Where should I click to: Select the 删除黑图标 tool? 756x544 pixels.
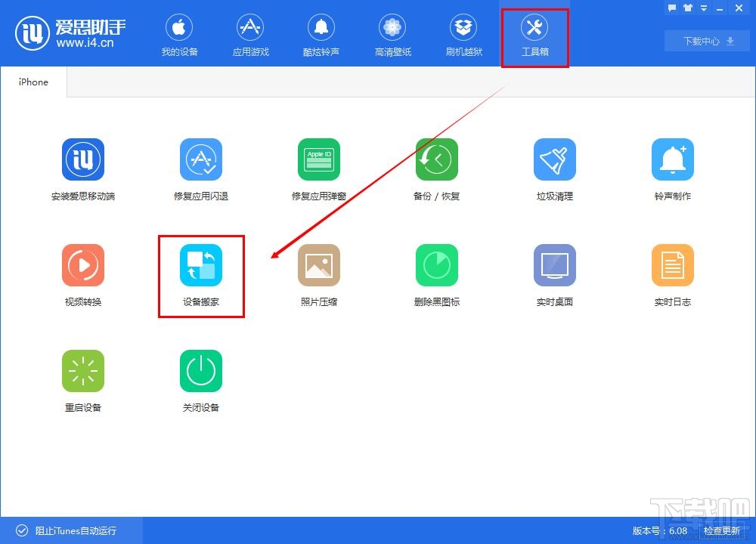437,265
